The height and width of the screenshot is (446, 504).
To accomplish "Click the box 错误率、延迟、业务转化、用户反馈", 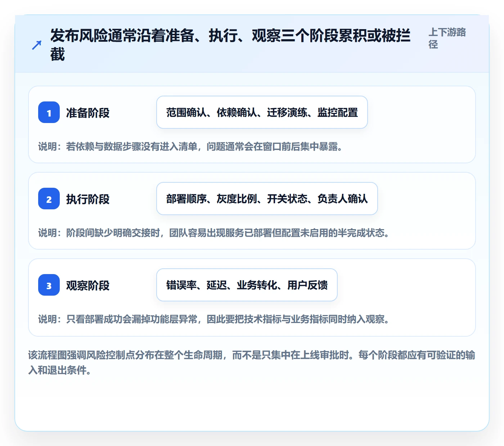I will (x=247, y=285).
